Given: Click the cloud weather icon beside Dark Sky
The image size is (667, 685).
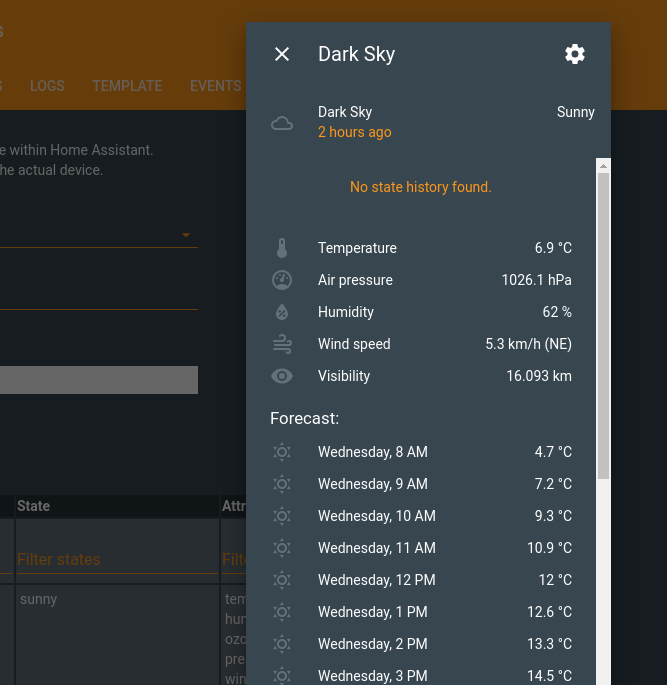Looking at the screenshot, I should (x=282, y=124).
